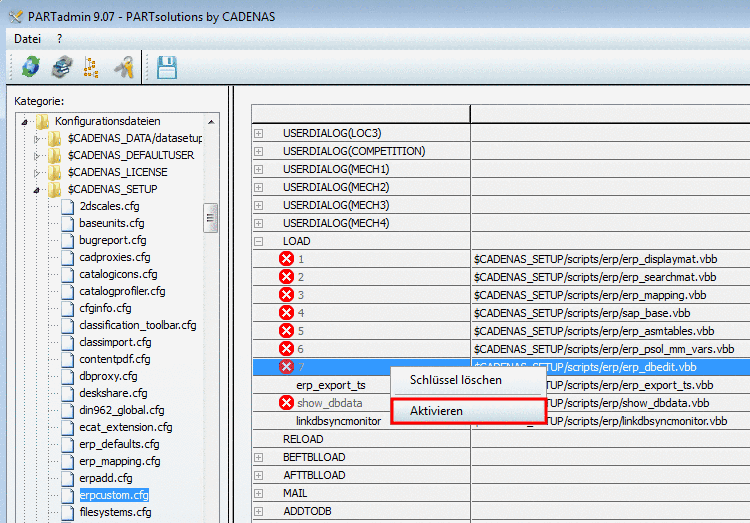750x523 pixels.
Task: Click the Konfigurationsdateien folder icon
Action: point(43,122)
